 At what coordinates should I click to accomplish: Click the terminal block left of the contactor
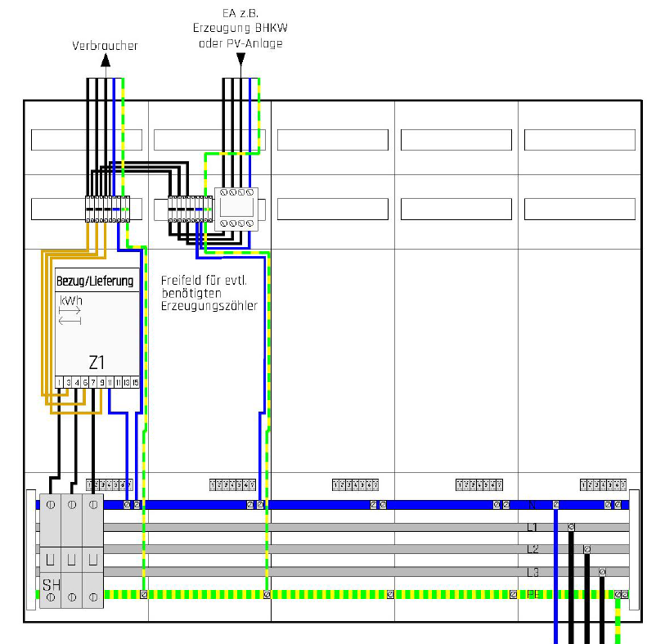coord(191,209)
